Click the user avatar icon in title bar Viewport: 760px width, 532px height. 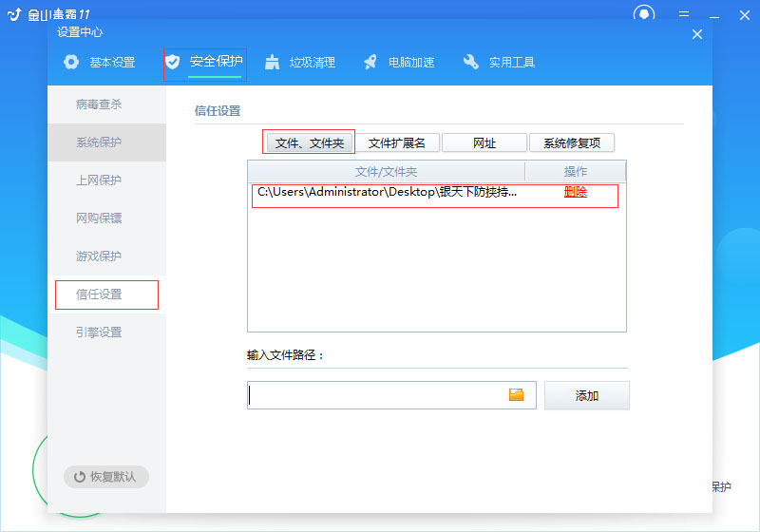point(645,13)
